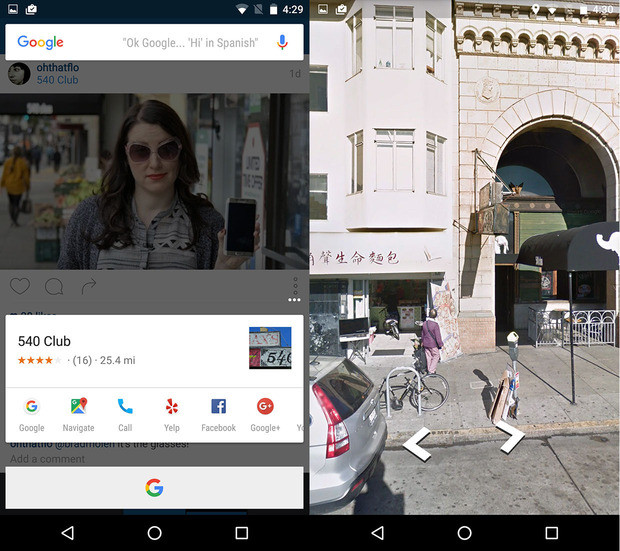
Task: Move left with Street View arrow
Action: point(416,444)
